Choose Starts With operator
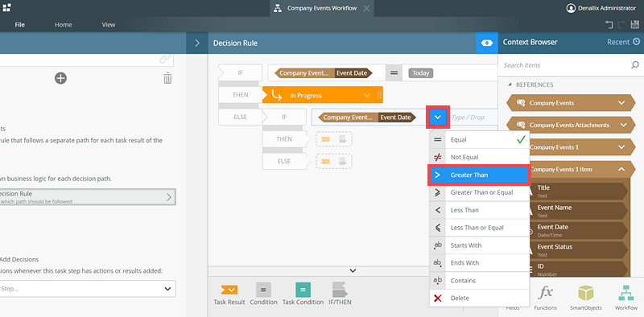Screen dimensions: 644x317 pos(479,245)
